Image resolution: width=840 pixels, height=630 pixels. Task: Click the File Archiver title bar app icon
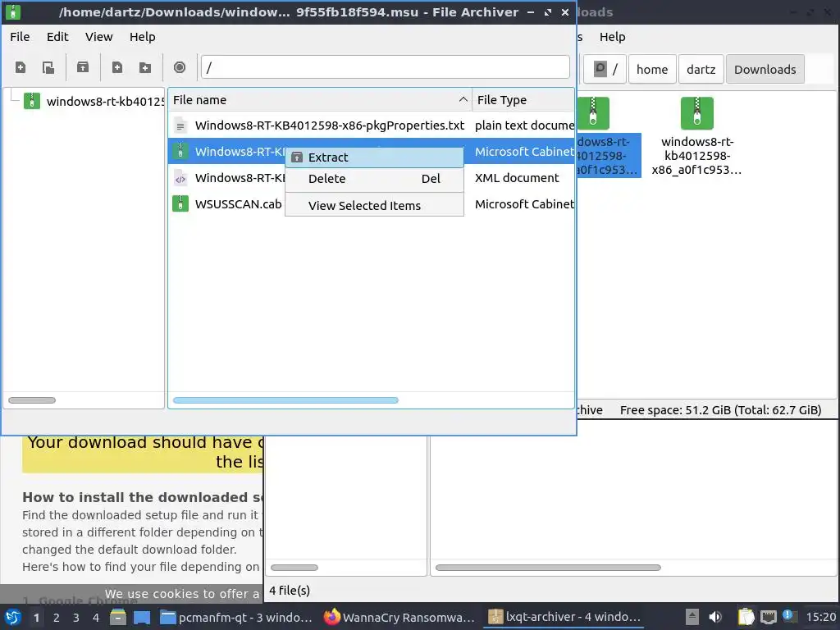click(x=13, y=11)
